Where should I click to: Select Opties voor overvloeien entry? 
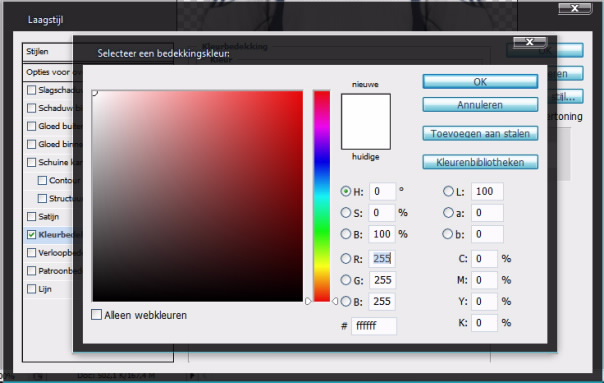[x=48, y=72]
